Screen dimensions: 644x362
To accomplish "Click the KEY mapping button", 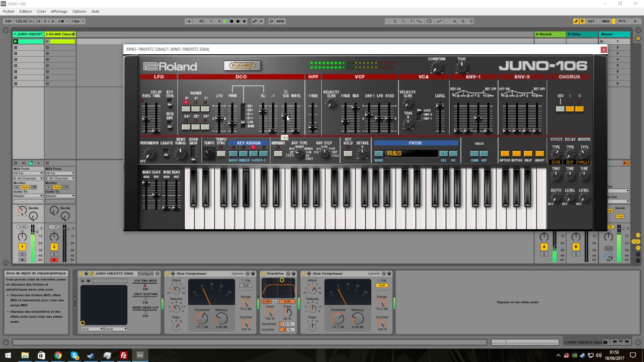I will pos(591,21).
